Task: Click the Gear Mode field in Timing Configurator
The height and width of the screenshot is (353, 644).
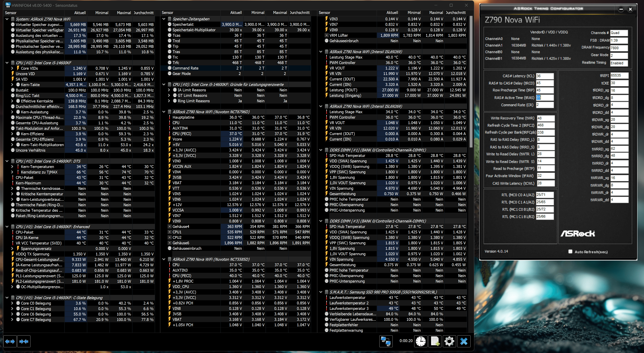Action: coord(619,55)
